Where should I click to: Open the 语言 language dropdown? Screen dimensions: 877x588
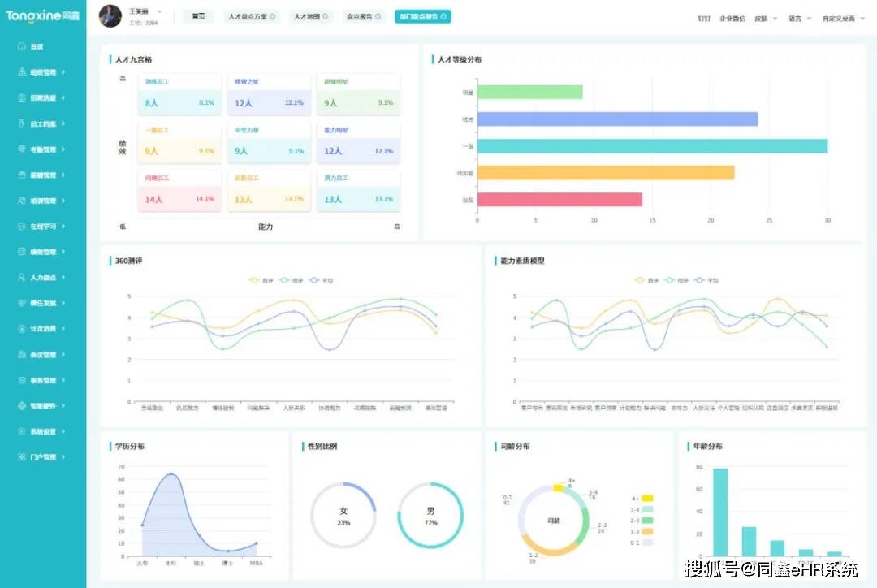coord(800,18)
